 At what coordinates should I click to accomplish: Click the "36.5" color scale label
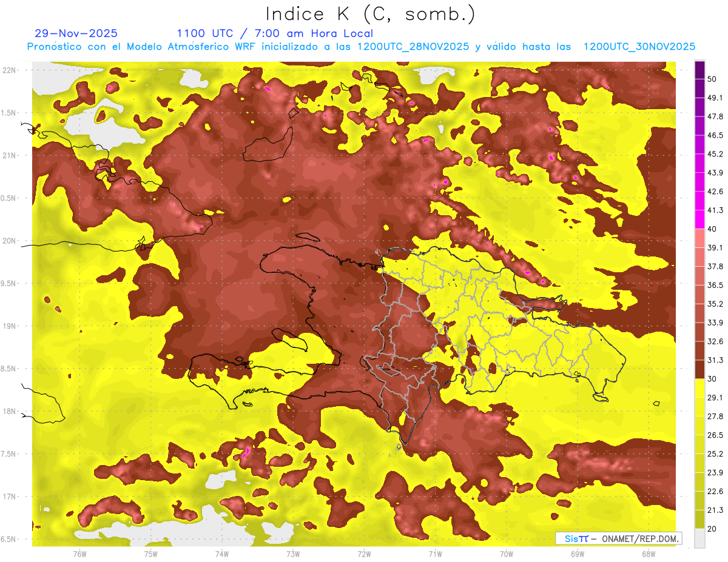click(x=715, y=286)
